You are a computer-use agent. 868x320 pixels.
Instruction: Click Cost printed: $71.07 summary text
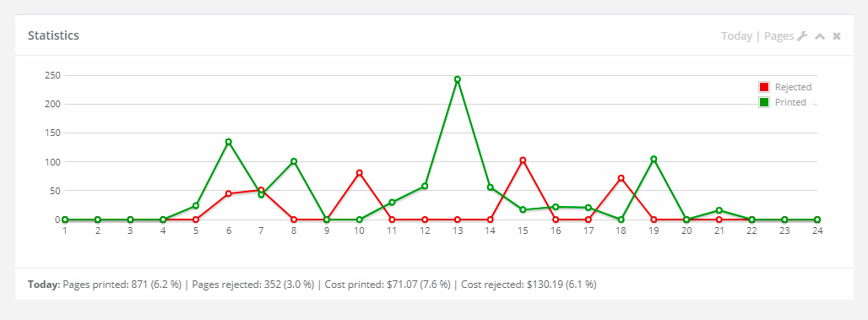click(x=388, y=285)
